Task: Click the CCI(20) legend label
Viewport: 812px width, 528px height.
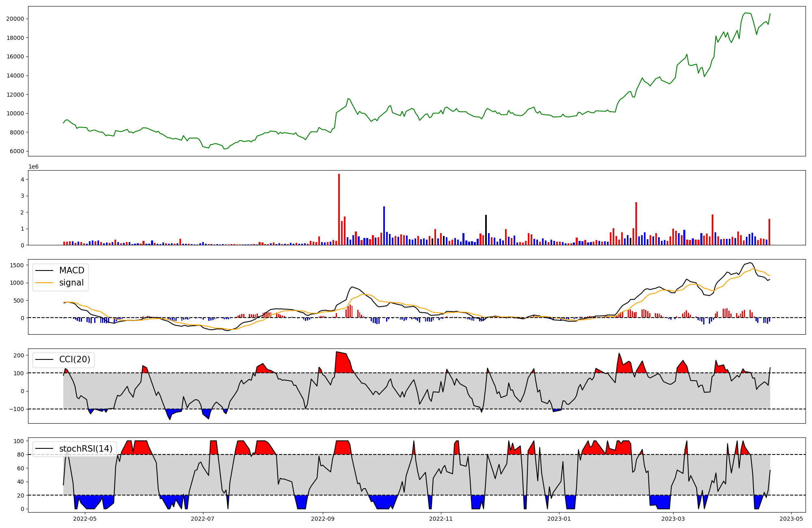Action: (x=75, y=359)
